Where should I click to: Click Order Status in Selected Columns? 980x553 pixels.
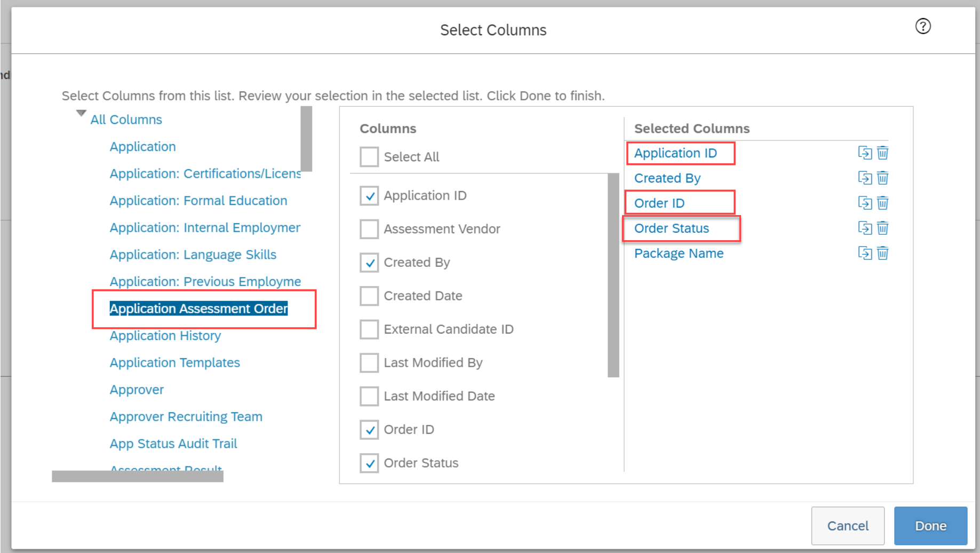[672, 228]
